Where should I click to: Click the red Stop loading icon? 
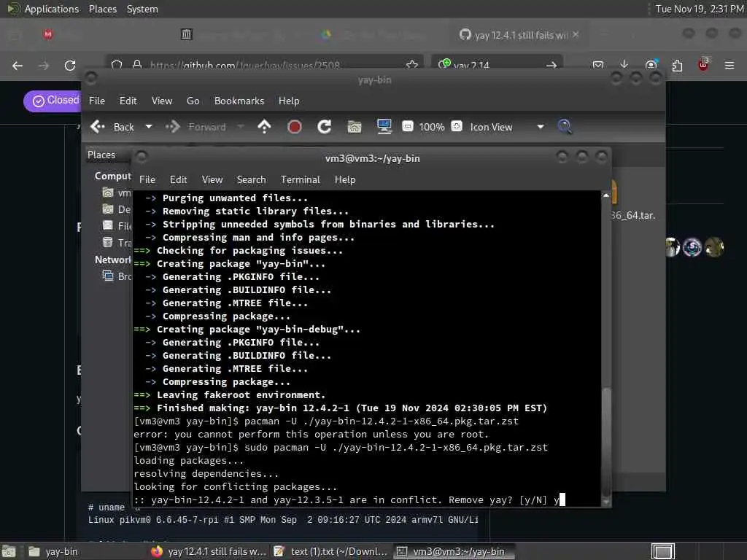(x=295, y=127)
